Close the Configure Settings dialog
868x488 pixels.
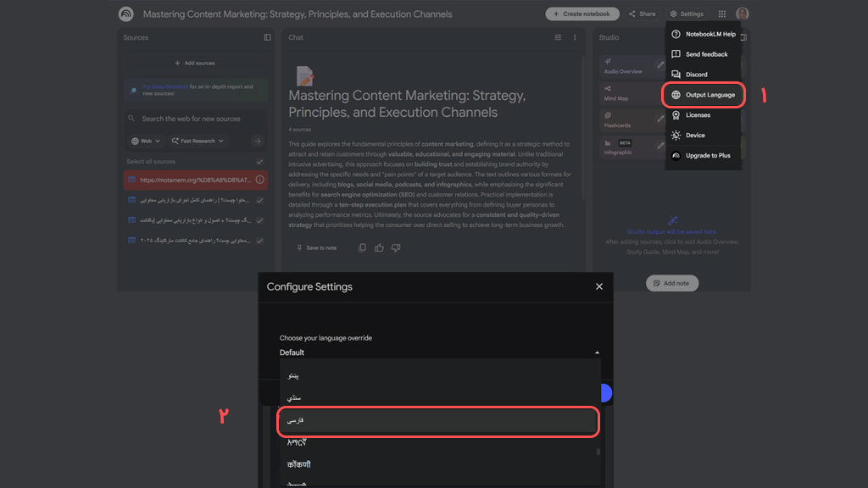599,286
